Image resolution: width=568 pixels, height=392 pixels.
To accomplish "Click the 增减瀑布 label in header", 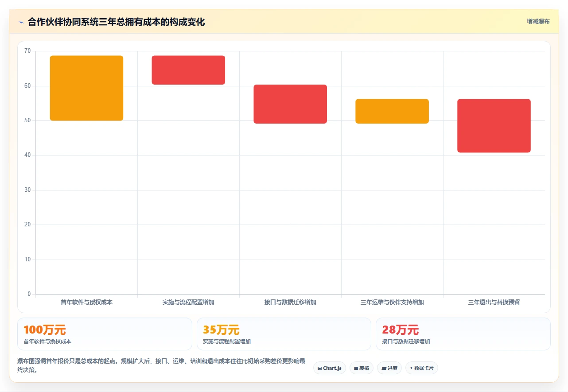I will 538,21.
